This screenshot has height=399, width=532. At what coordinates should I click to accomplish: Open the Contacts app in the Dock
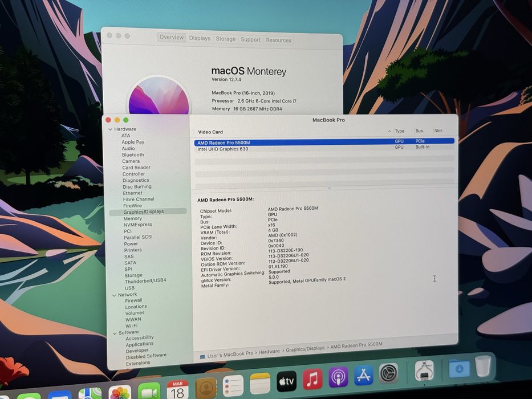206,388
